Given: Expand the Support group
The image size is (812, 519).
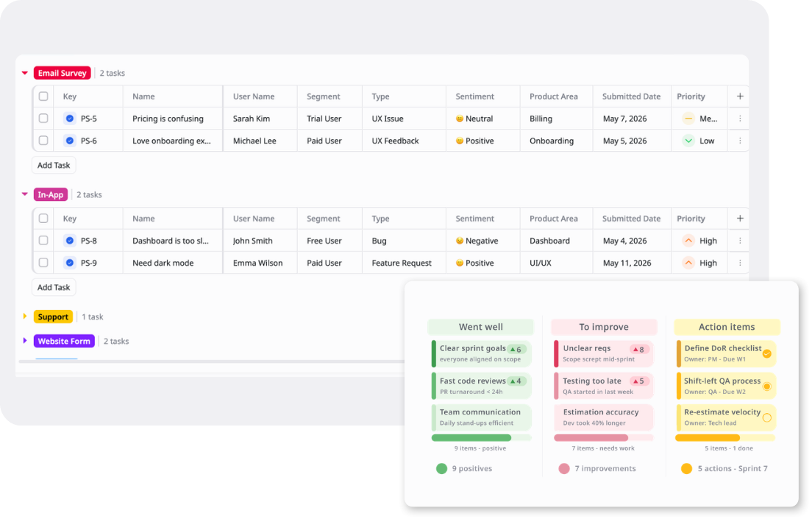Looking at the screenshot, I should point(25,317).
